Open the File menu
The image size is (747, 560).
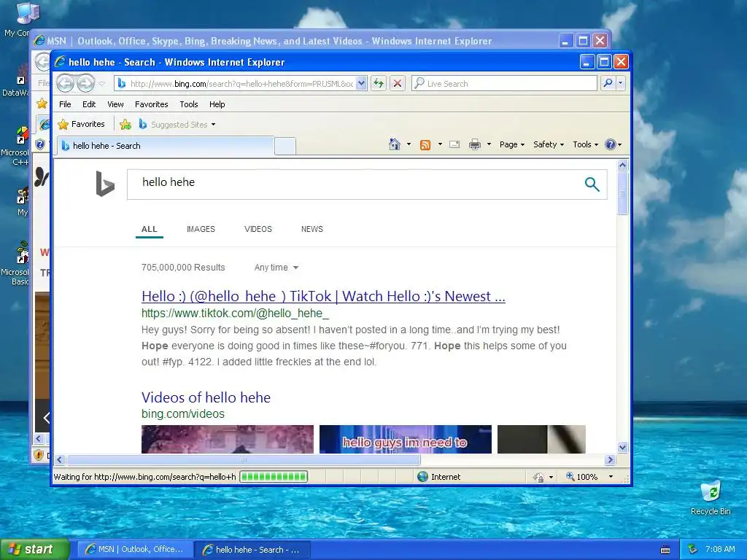(x=65, y=104)
